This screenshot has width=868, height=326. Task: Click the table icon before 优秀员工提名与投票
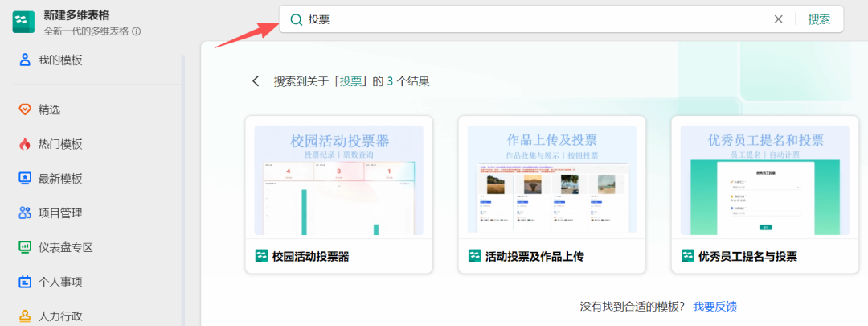tap(687, 256)
